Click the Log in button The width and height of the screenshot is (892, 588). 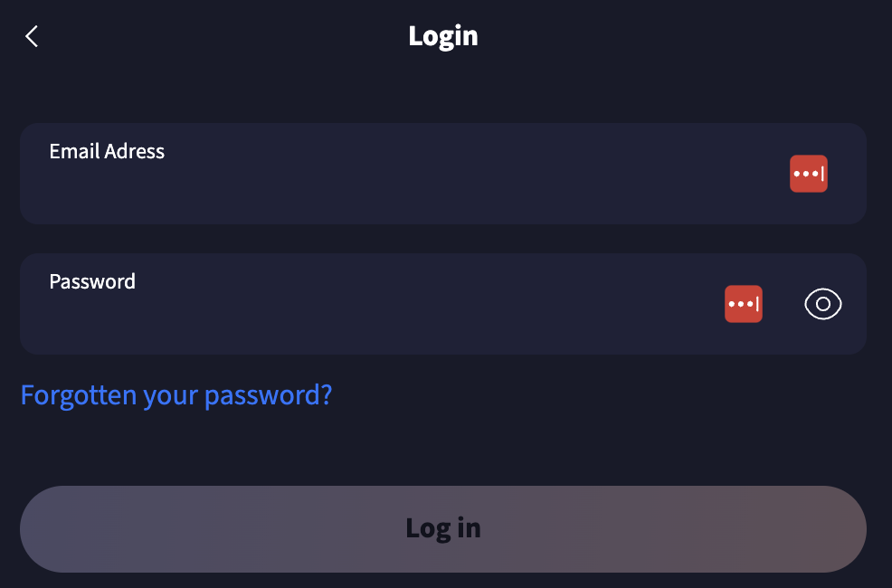pos(443,529)
